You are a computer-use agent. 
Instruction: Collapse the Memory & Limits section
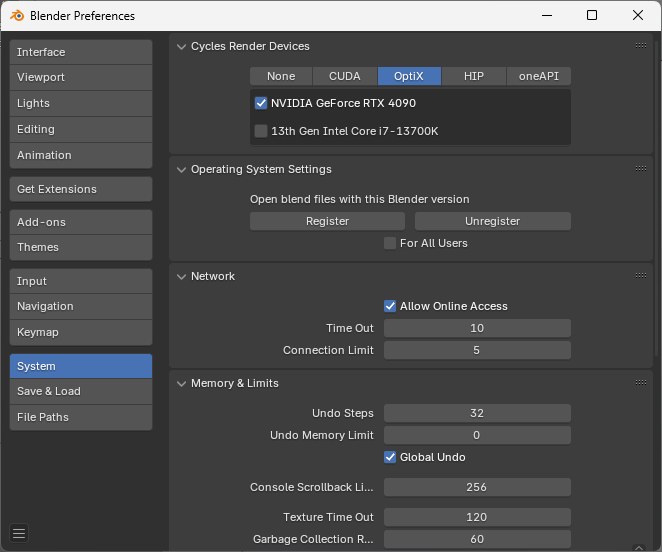pyautogui.click(x=181, y=383)
